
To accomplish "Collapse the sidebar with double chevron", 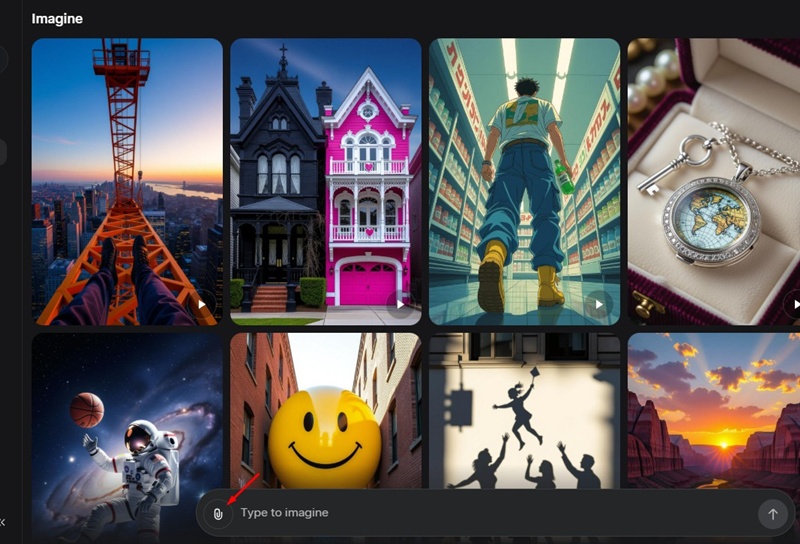I will pos(2,522).
